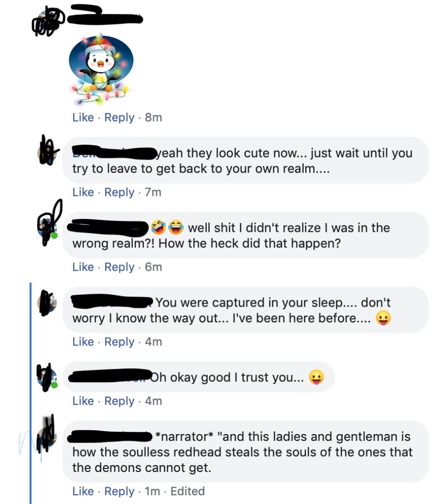
Task: Like the narrator "soulless redhead" comment
Action: 83,491
